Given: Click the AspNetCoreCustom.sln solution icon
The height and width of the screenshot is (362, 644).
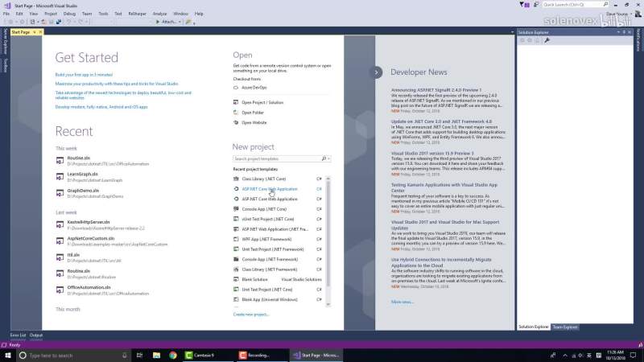Looking at the screenshot, I should coord(60,241).
